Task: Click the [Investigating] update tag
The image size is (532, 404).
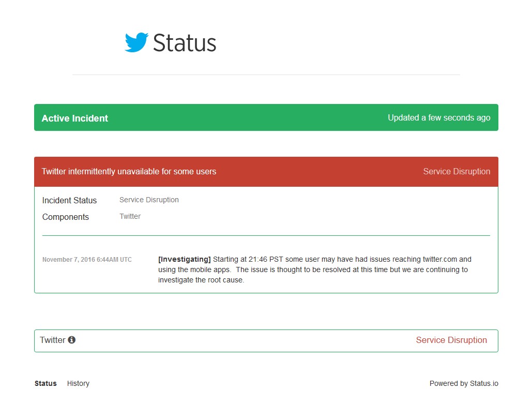Action: [185, 259]
